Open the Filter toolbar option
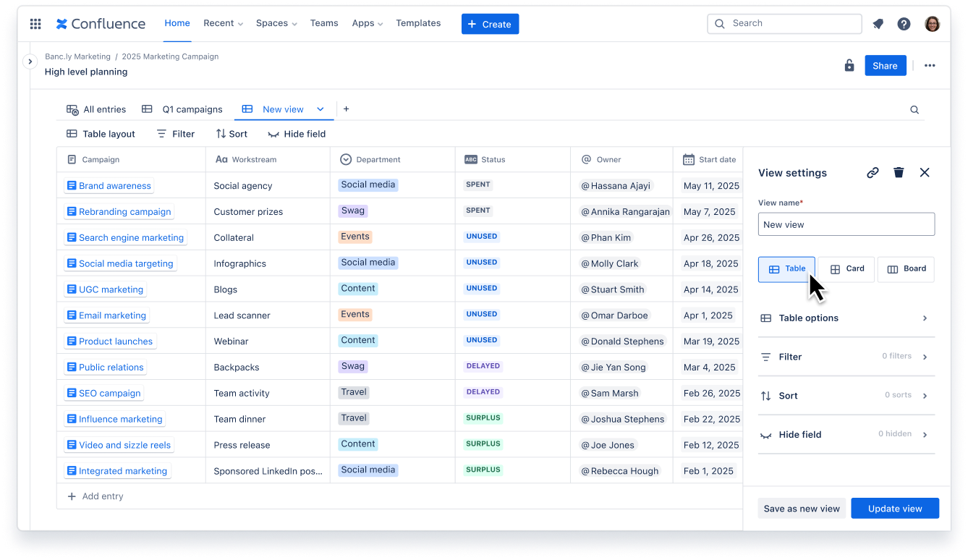 coord(175,134)
